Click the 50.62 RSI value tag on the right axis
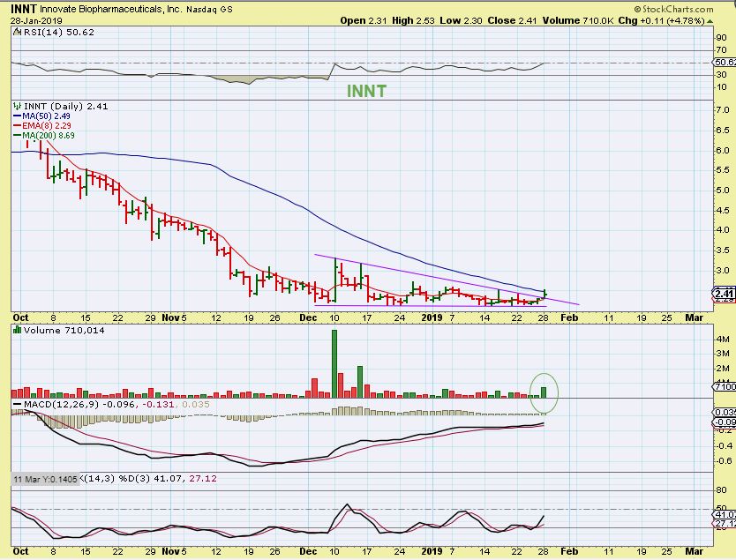 [725, 62]
